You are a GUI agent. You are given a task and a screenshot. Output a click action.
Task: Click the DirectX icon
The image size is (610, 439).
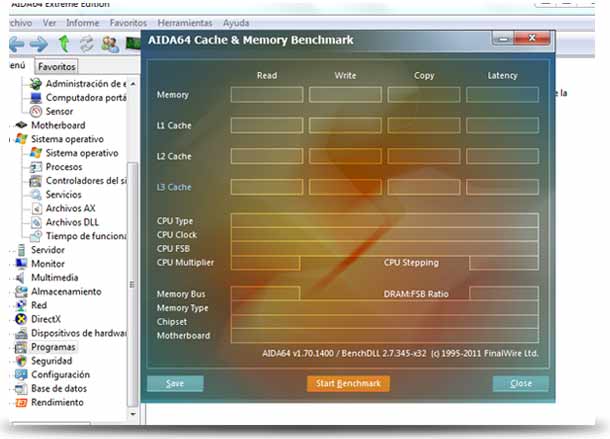[21, 319]
